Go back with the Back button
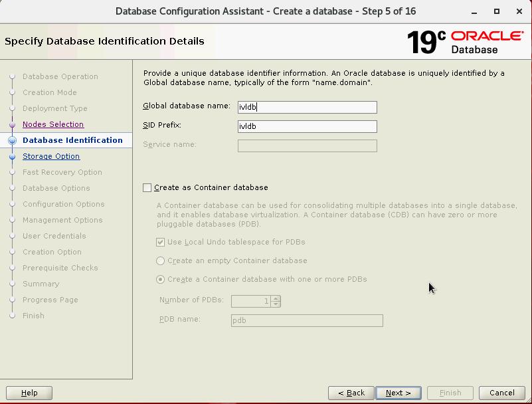This screenshot has height=404, width=532. [x=351, y=393]
